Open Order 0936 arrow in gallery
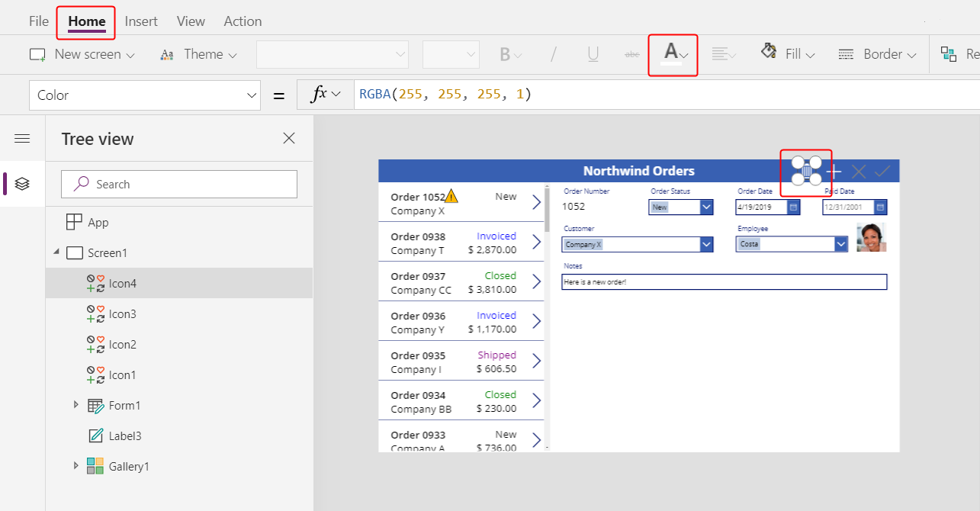 (x=536, y=321)
